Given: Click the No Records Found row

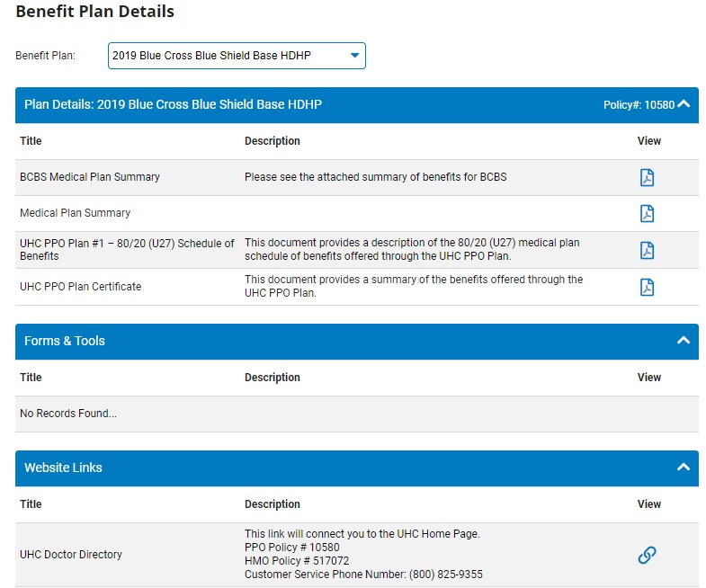Looking at the screenshot, I should 68,414.
